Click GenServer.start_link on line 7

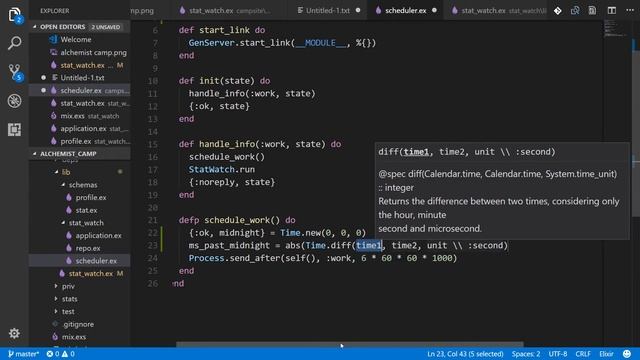tap(239, 43)
